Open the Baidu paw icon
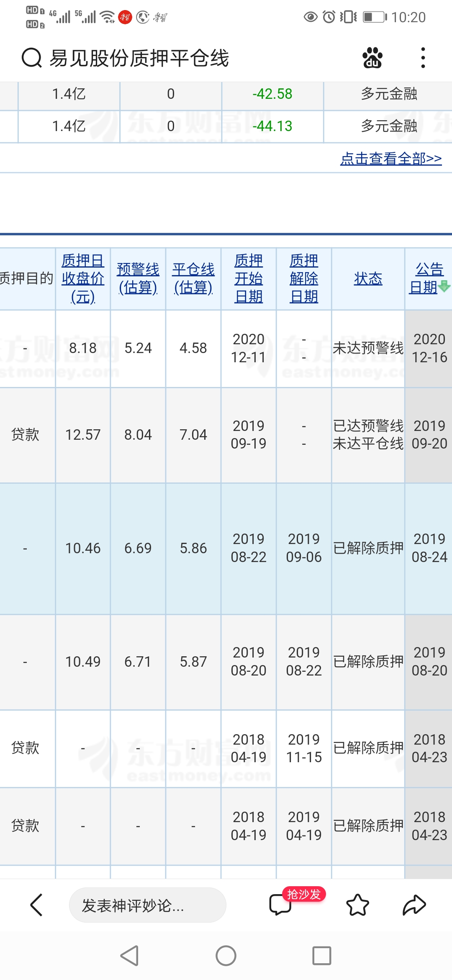Image resolution: width=452 pixels, height=980 pixels. (x=372, y=58)
